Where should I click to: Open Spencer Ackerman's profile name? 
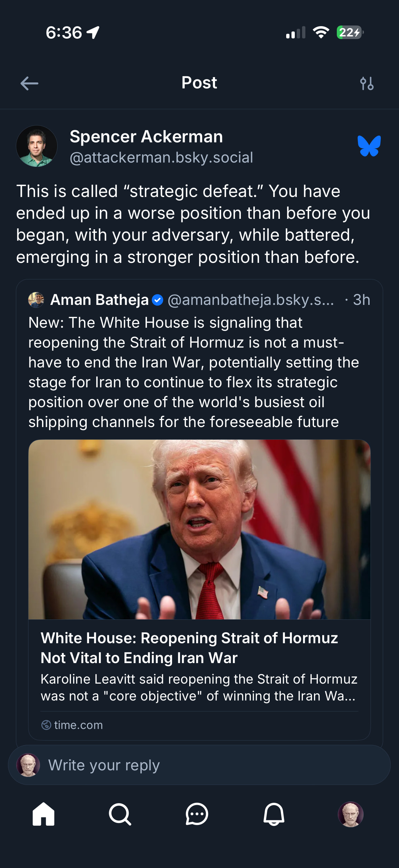point(146,137)
